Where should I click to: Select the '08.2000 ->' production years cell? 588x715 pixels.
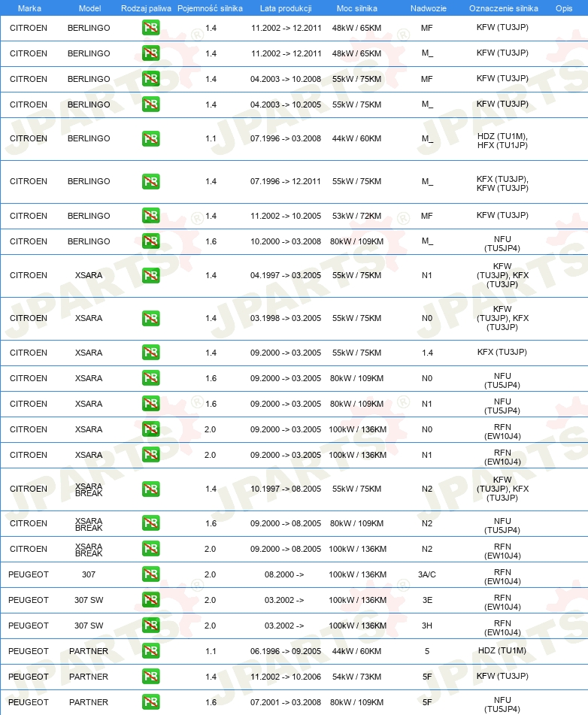pyautogui.click(x=284, y=574)
